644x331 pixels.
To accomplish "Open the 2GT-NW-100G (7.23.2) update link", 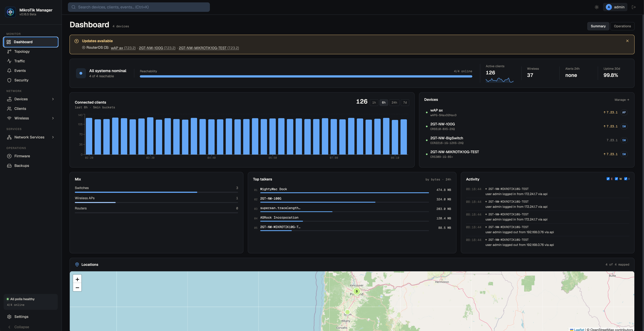I will coord(157,48).
